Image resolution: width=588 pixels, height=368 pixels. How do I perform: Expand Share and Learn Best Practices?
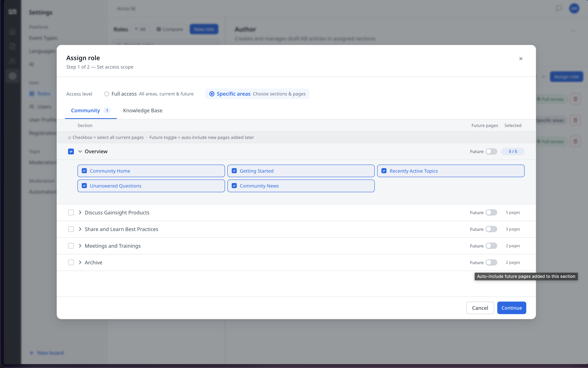pyautogui.click(x=80, y=229)
